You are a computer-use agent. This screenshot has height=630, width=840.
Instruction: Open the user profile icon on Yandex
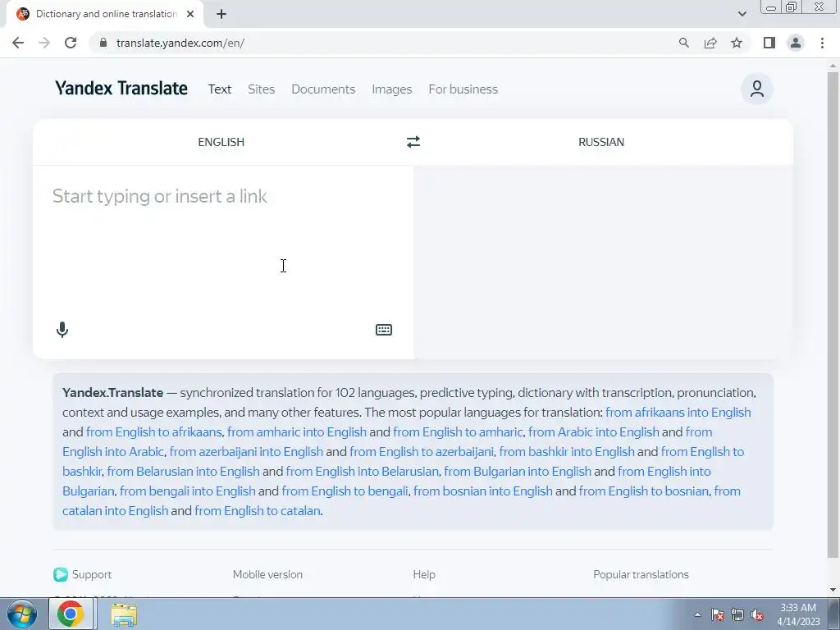point(756,89)
